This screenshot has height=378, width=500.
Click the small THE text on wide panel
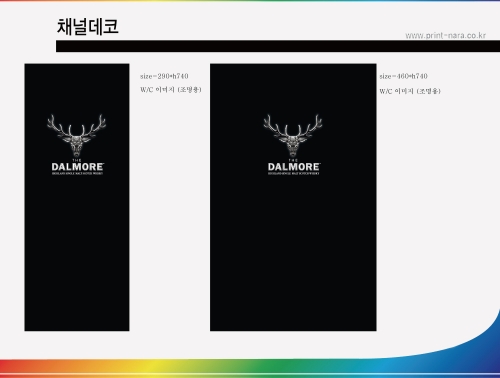coord(293,160)
